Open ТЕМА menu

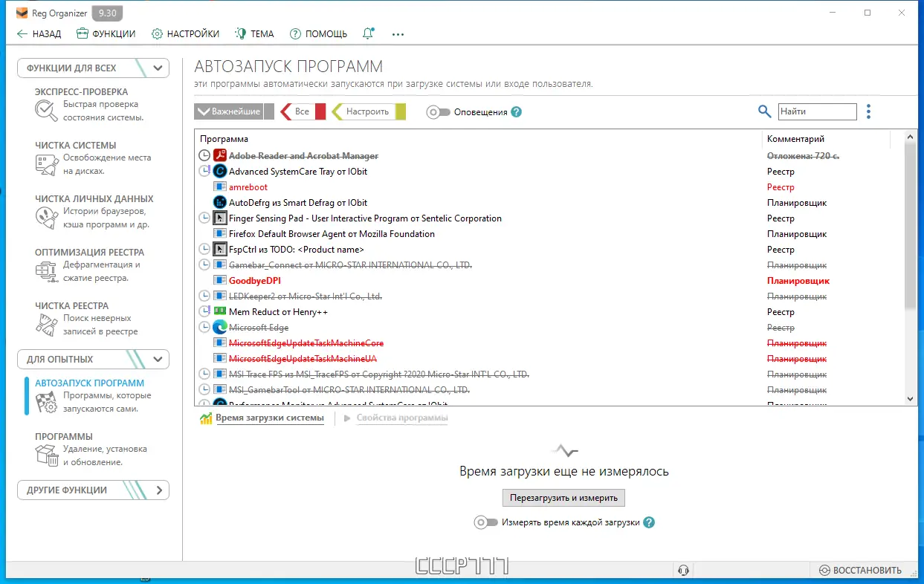pos(254,33)
